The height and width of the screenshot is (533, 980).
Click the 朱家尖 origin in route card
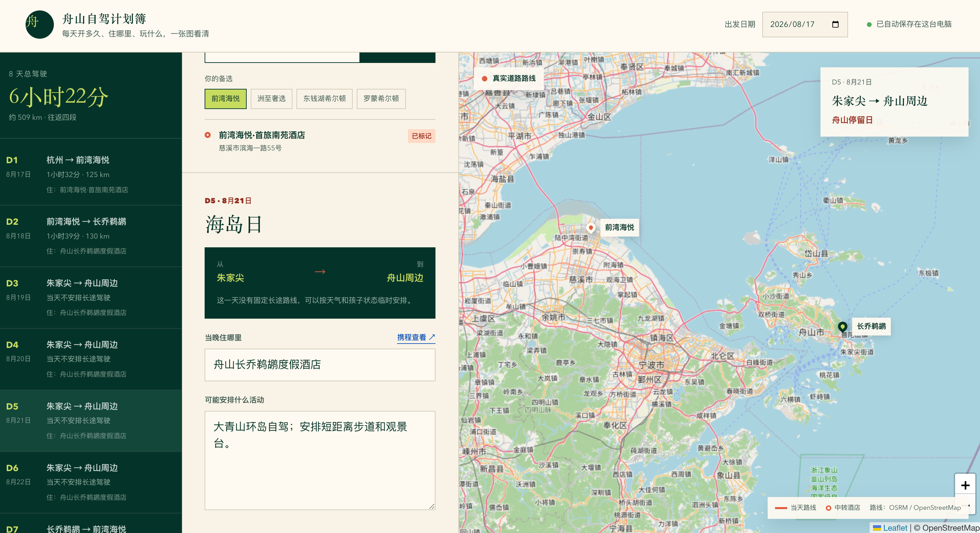point(231,278)
